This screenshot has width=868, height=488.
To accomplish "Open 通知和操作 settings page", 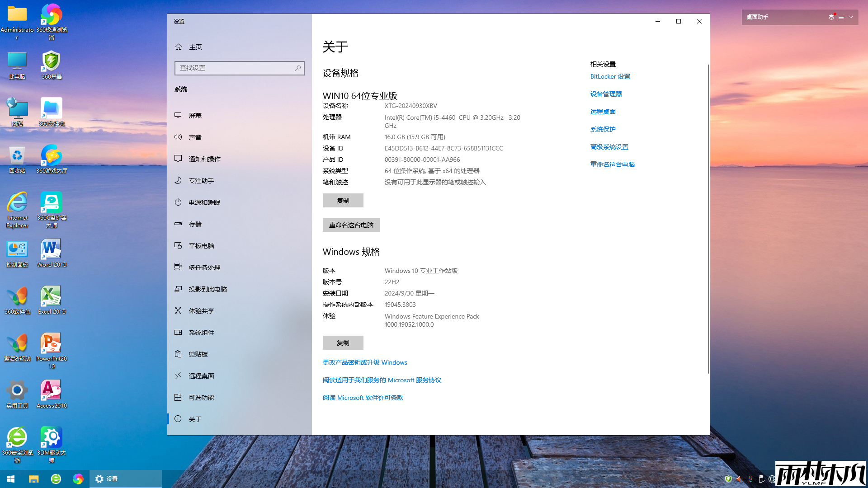I will tap(240, 159).
